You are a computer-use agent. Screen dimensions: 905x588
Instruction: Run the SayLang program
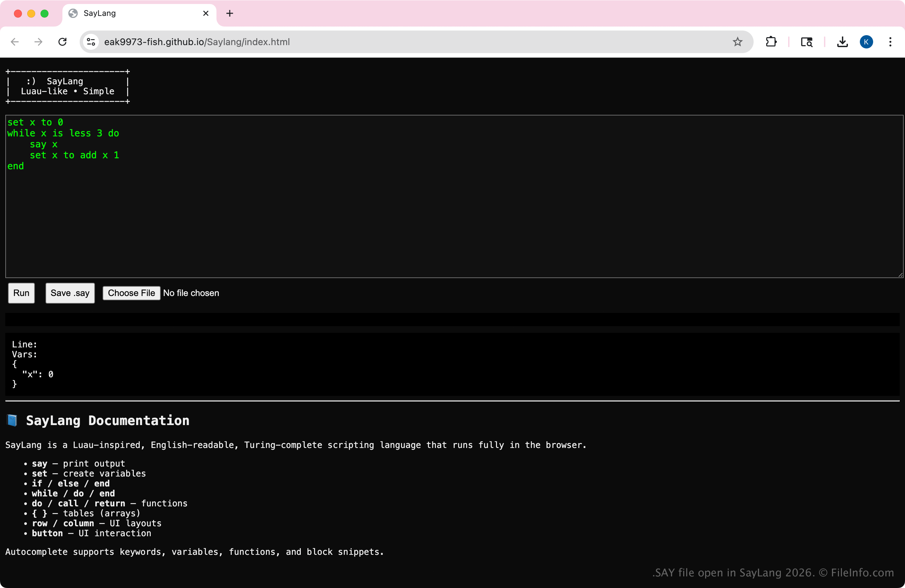click(21, 293)
